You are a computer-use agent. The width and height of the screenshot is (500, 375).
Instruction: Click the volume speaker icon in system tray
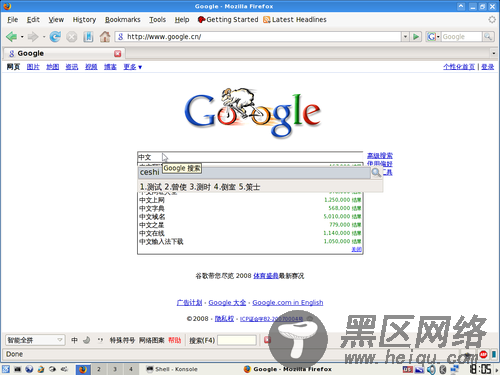click(431, 369)
